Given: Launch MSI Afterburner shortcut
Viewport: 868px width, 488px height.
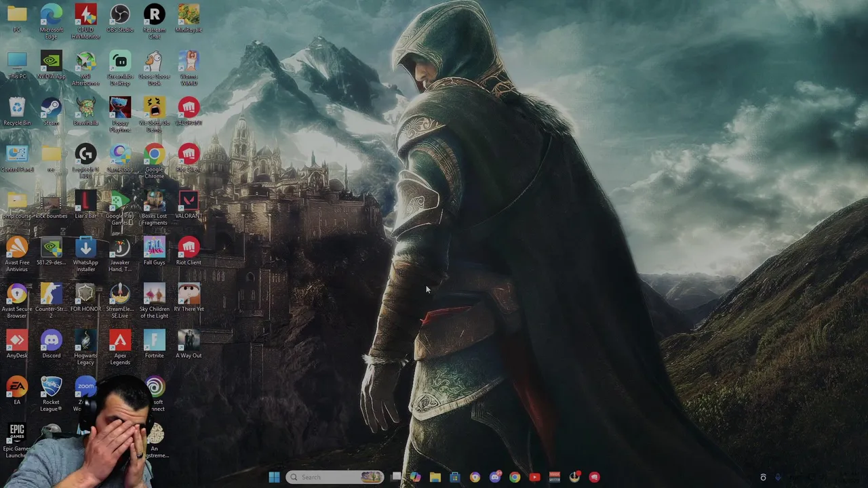Looking at the screenshot, I should coord(85,68).
